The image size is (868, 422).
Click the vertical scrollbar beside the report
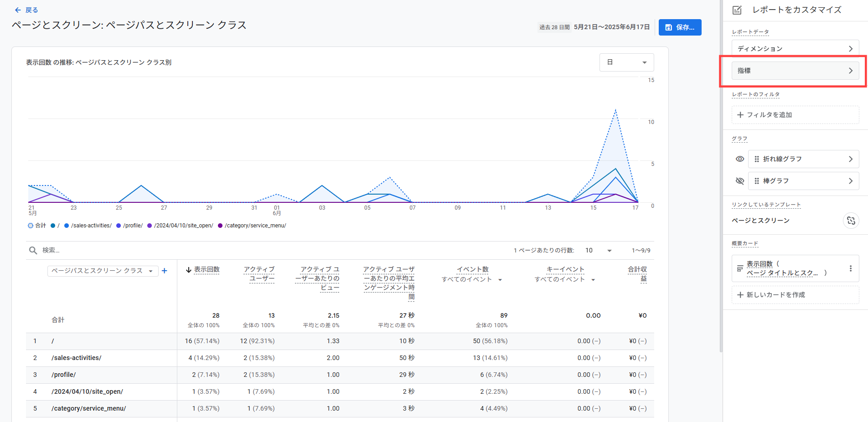click(721, 176)
